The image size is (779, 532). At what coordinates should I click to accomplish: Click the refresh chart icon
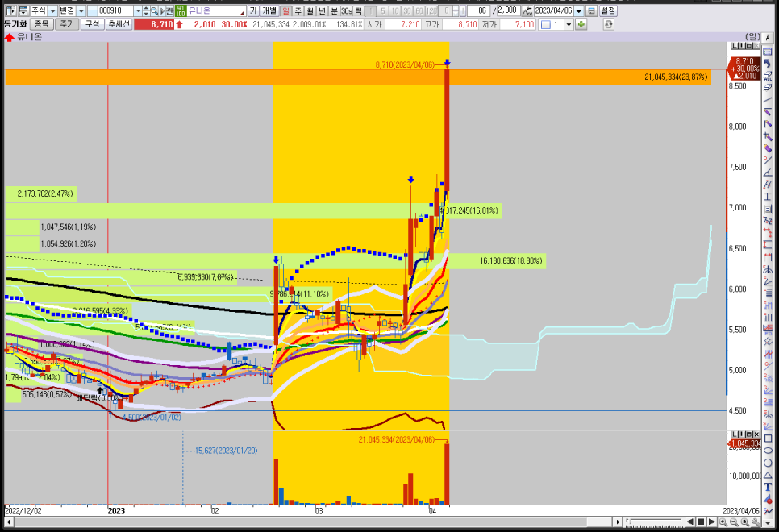pos(609,24)
